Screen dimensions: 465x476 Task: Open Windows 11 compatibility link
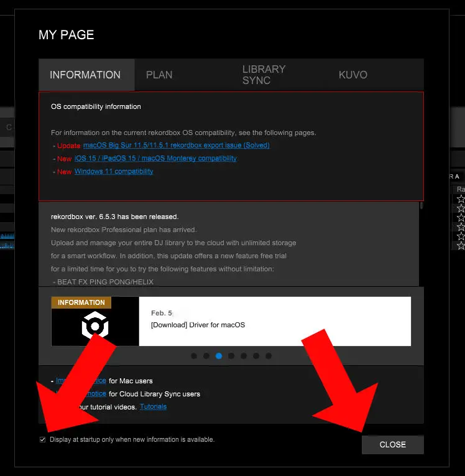coord(114,171)
